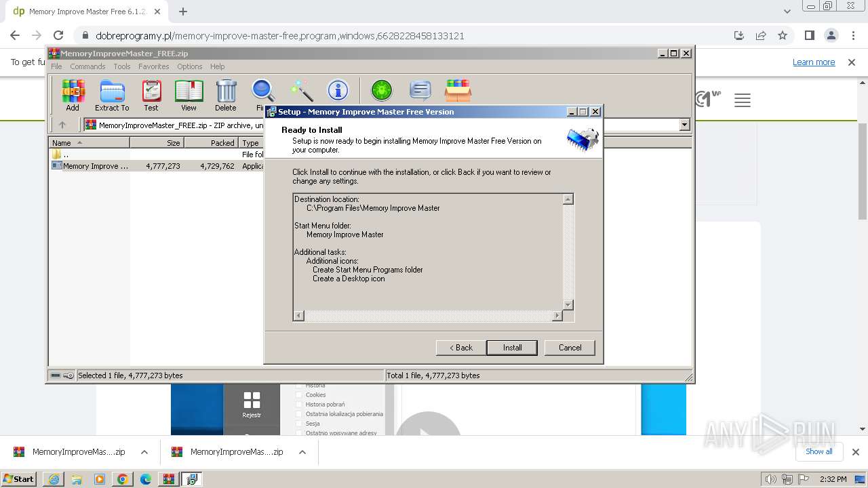
Task: Open Chrome tab search chevron
Action: pos(787,12)
